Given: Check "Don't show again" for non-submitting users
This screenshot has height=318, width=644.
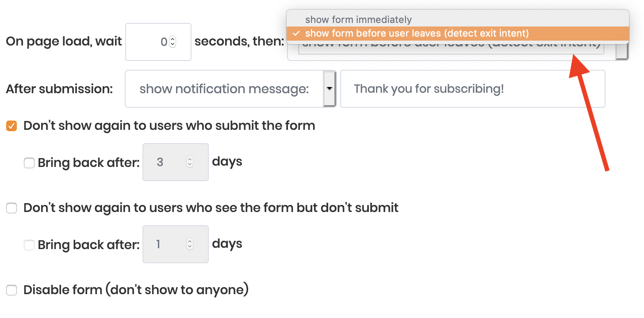Looking at the screenshot, I should (11, 208).
